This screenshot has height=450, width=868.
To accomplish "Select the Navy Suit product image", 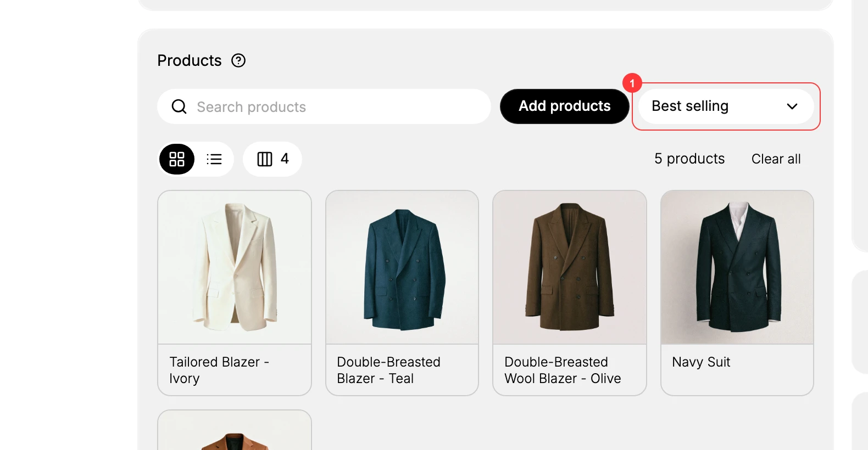I will click(x=737, y=267).
